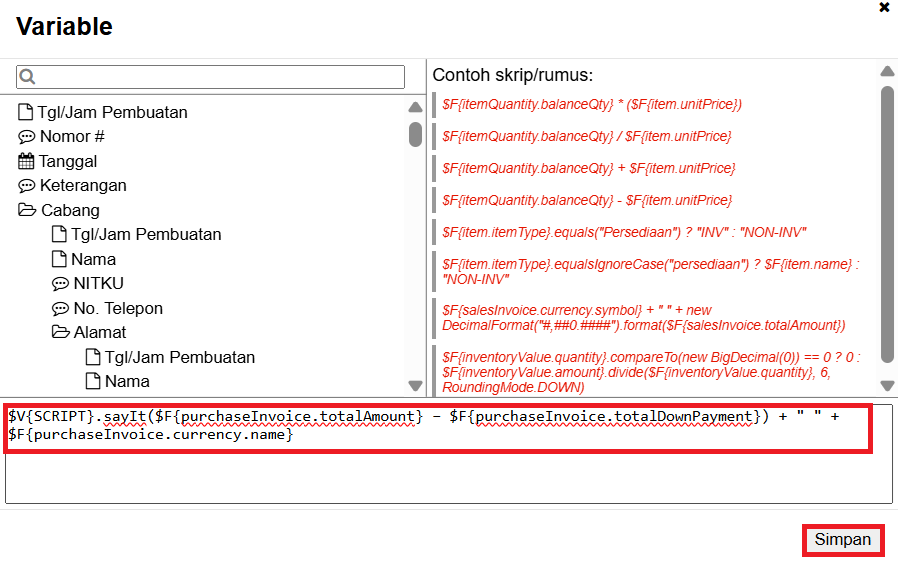Collapse the Cabang folder
The image size is (898, 568).
(26, 210)
